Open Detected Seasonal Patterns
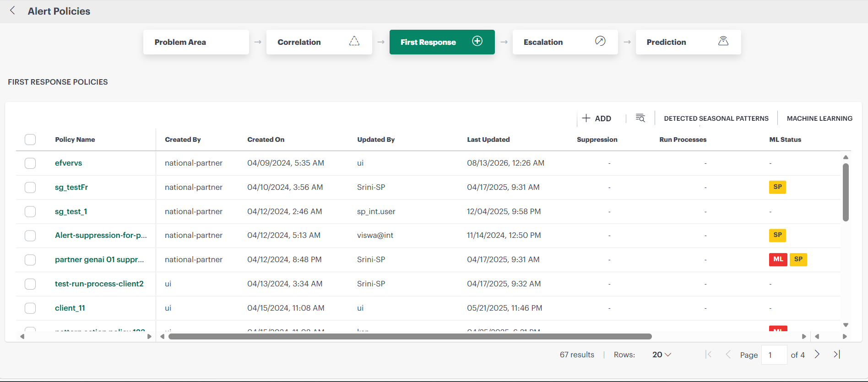The image size is (868, 382). click(716, 118)
